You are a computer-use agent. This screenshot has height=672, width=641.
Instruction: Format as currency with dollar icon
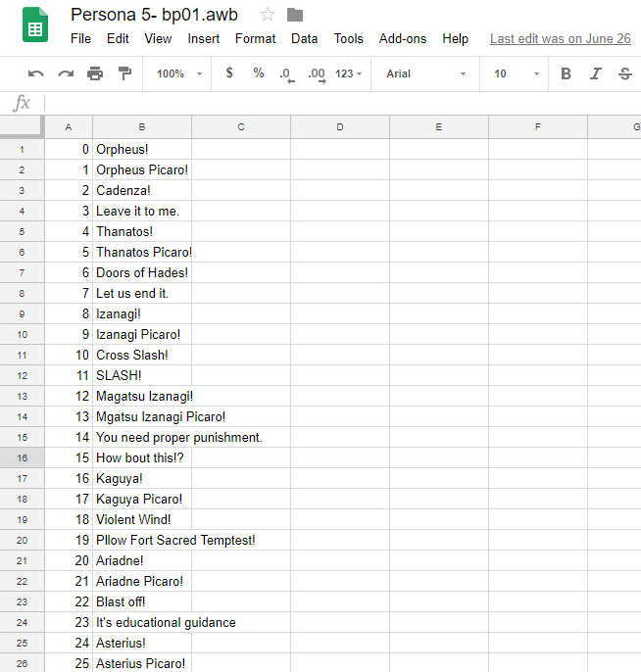point(229,73)
